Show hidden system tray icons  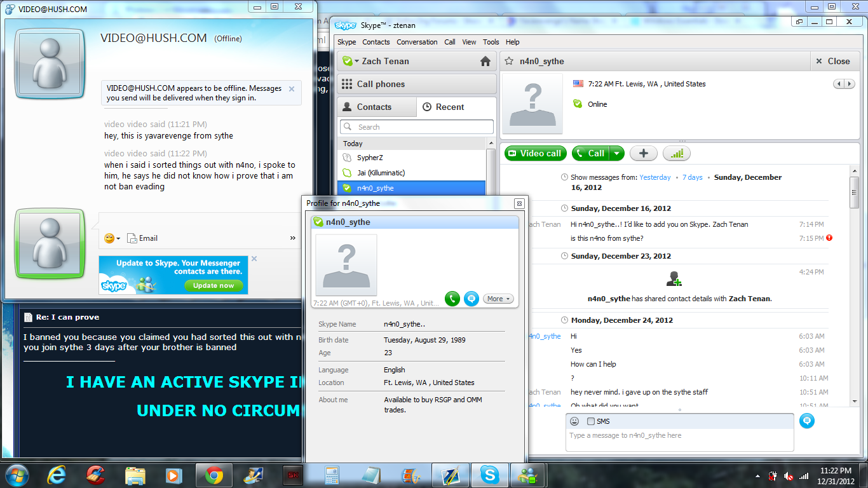point(757,475)
